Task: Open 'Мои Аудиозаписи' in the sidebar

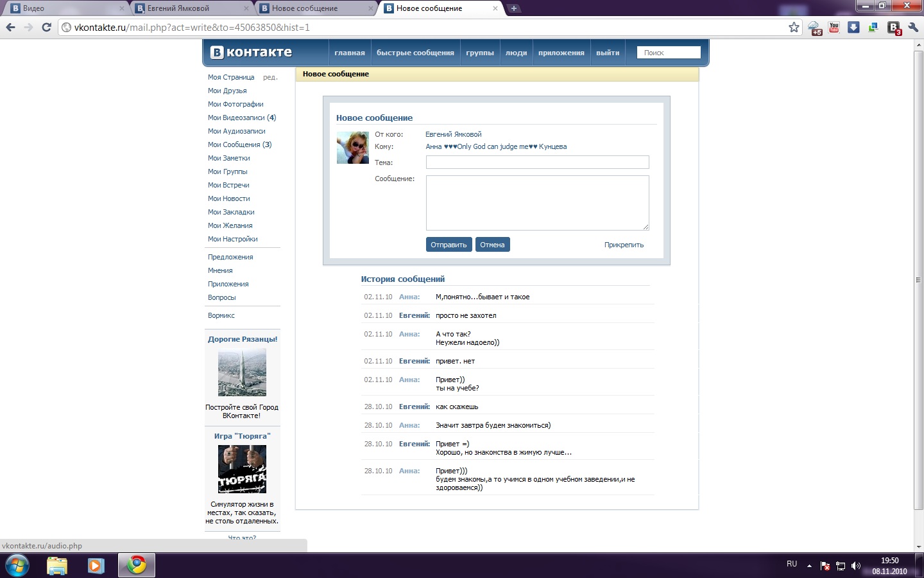Action: (x=237, y=131)
